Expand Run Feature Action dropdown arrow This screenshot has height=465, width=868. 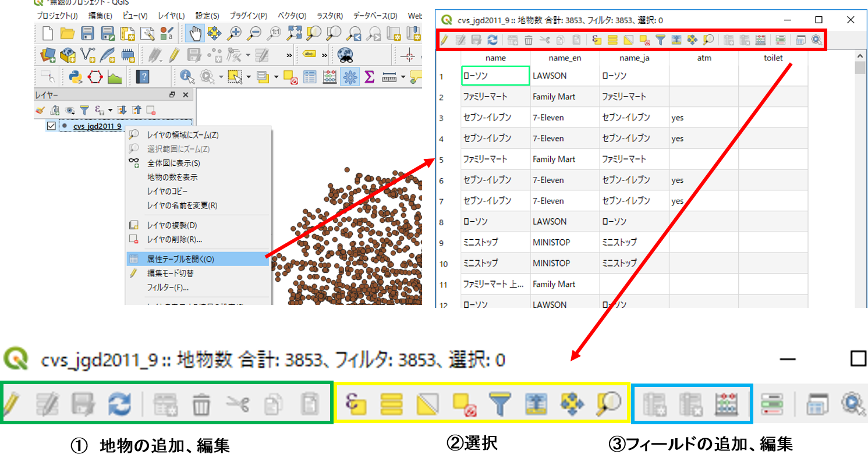221,77
